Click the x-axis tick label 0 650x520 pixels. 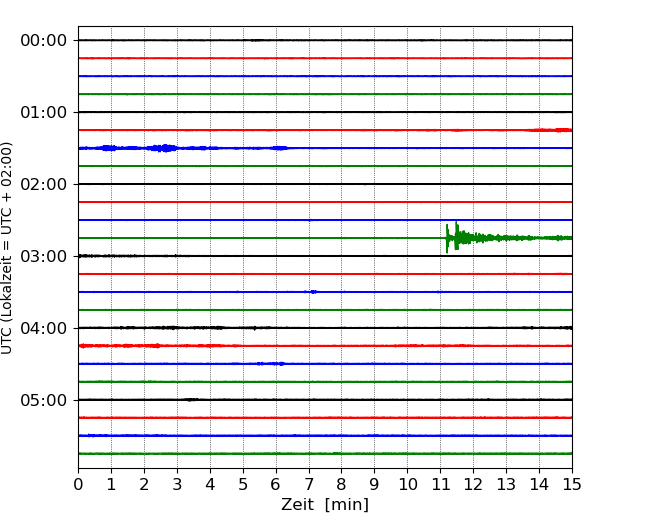(78, 484)
